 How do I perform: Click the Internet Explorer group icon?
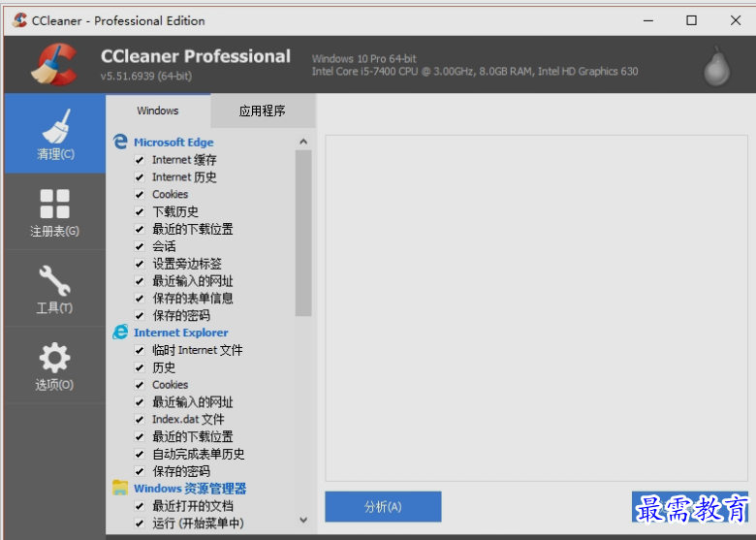(x=120, y=333)
